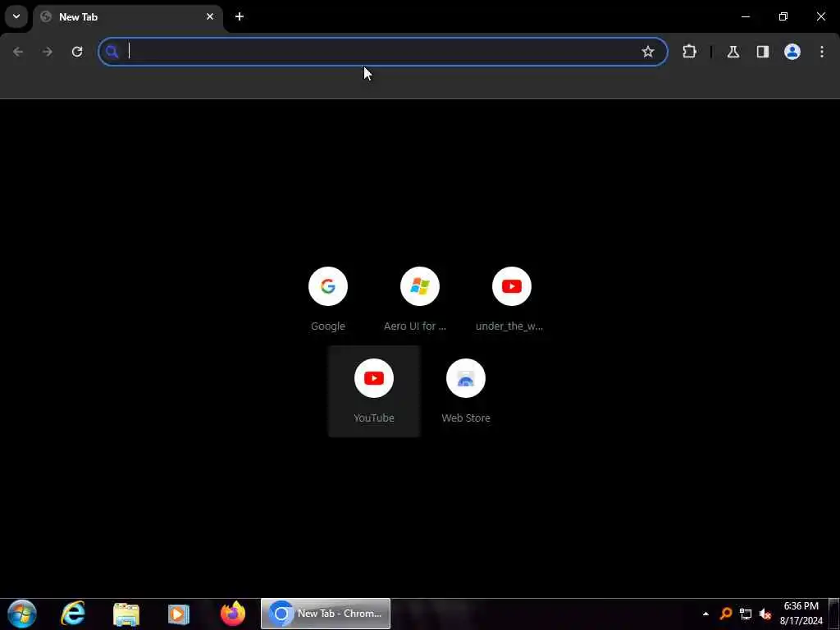The width and height of the screenshot is (840, 630).
Task: Click the search icon in address bar
Action: pos(112,52)
